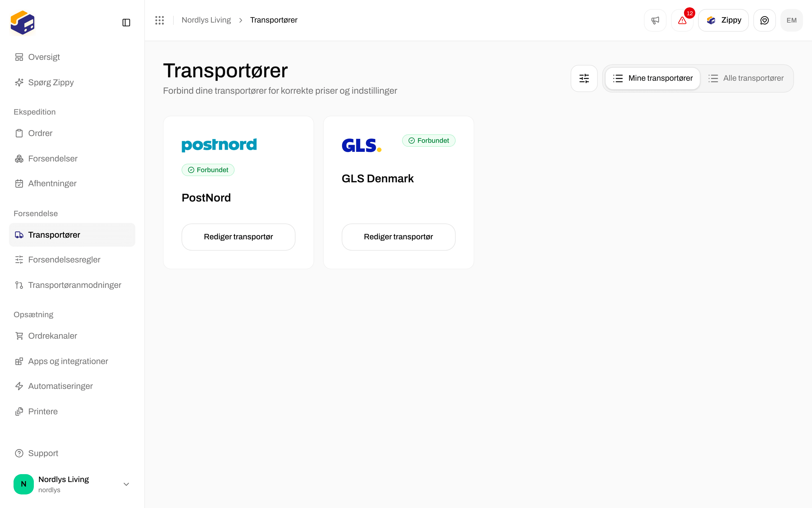Click the PostNord card title
Image resolution: width=812 pixels, height=508 pixels.
tap(206, 198)
